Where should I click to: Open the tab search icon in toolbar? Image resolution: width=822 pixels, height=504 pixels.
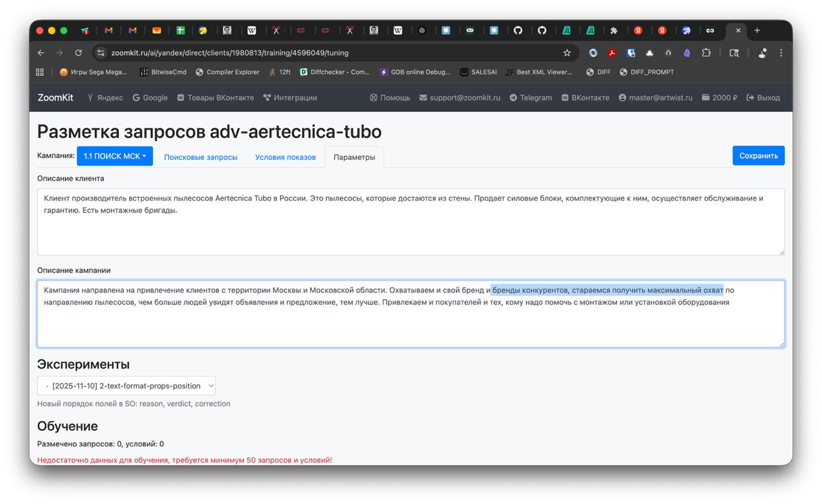[x=734, y=53]
